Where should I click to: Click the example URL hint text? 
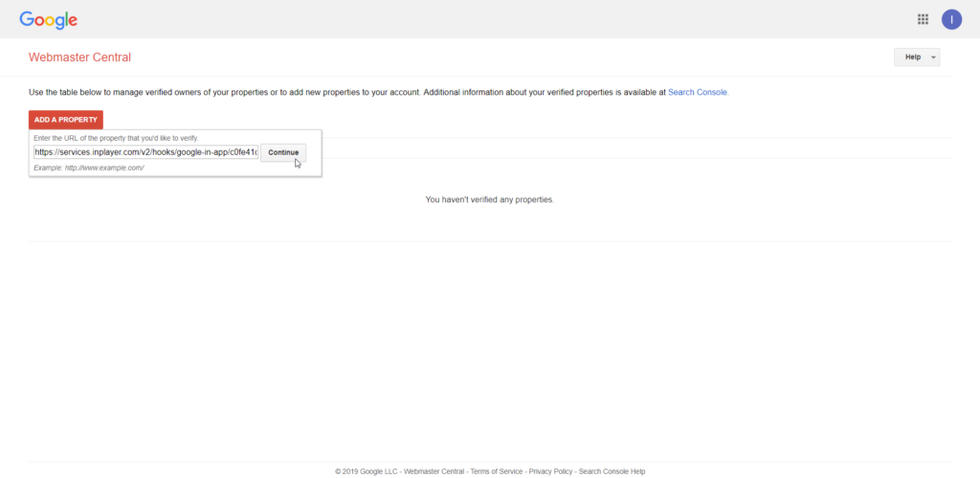pyautogui.click(x=88, y=168)
